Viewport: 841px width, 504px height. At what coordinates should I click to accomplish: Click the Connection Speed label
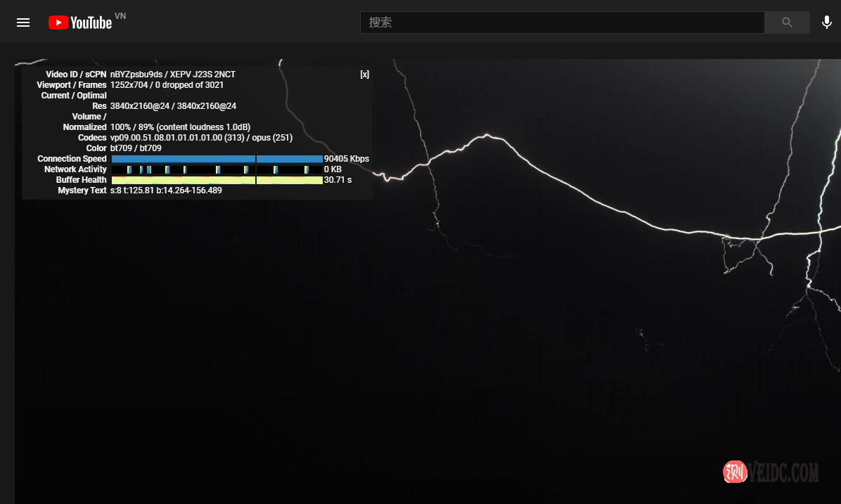[x=72, y=159]
